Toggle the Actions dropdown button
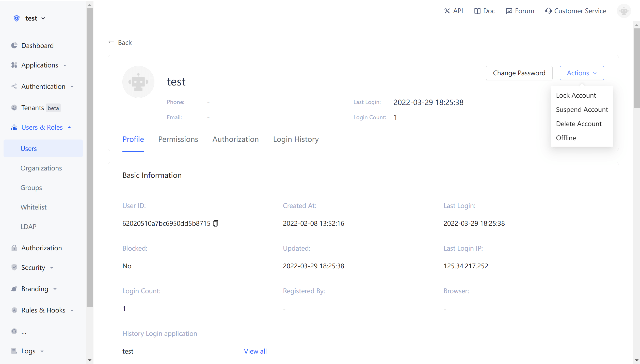This screenshot has height=364, width=640. [582, 73]
